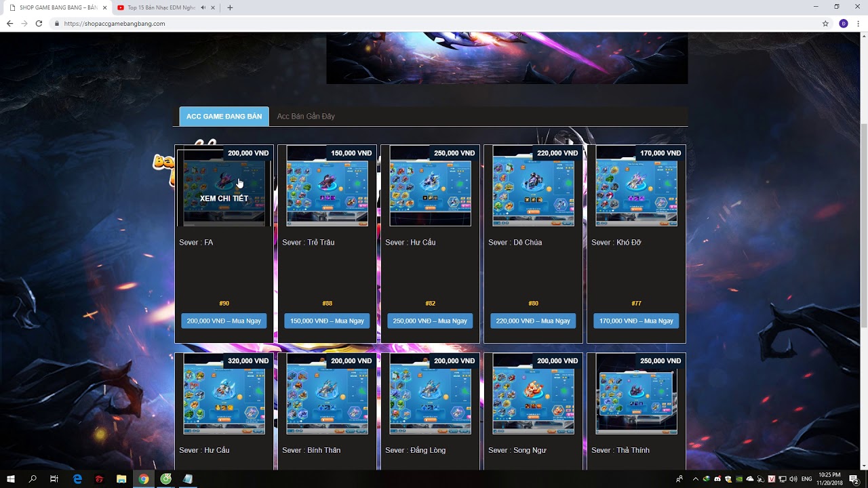Open Song Ngư server account thumbnail

(x=534, y=394)
